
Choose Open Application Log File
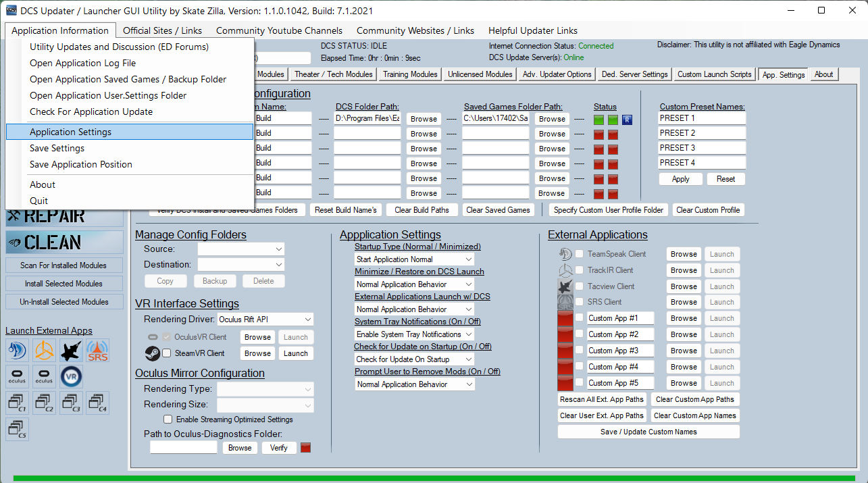click(130, 63)
